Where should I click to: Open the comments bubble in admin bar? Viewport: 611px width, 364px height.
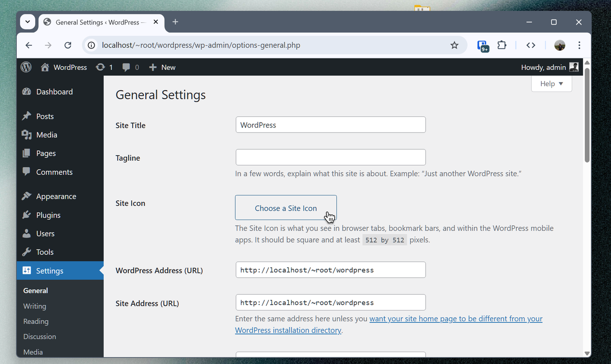[x=126, y=68]
